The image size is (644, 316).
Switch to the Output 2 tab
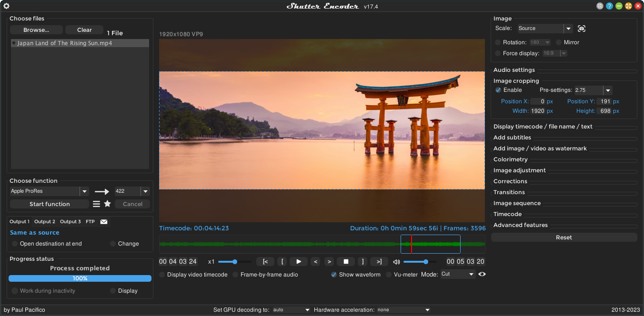44,221
